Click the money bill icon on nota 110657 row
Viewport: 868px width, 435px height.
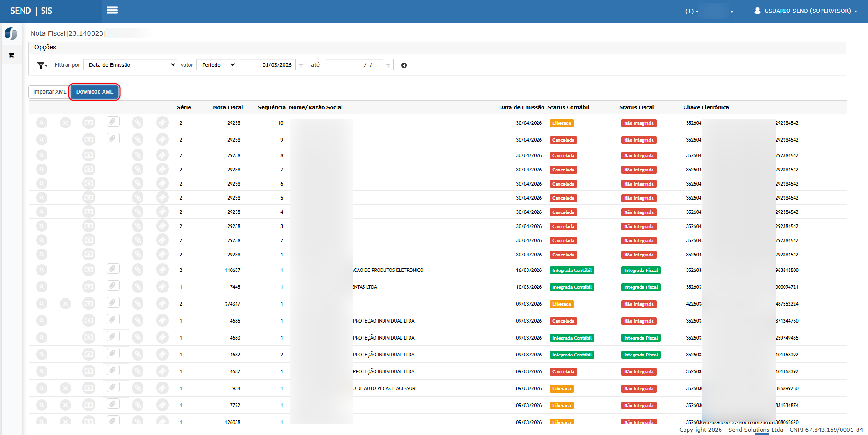89,270
